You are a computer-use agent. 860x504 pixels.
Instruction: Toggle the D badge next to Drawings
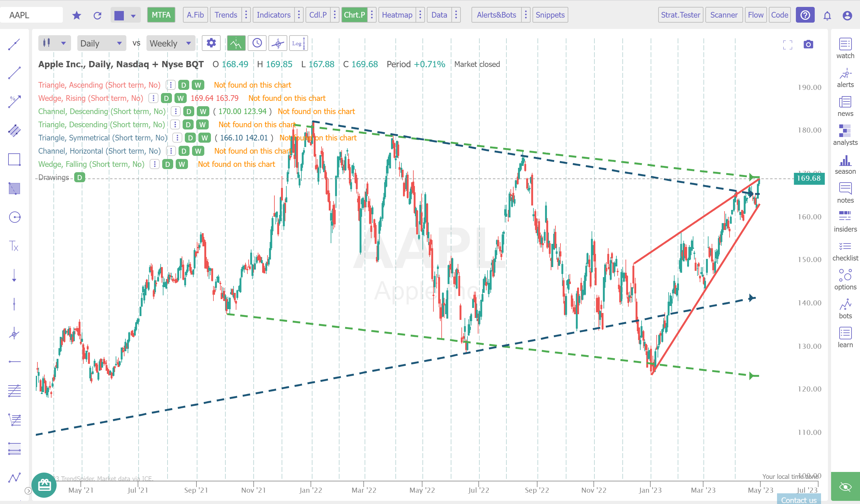tap(80, 177)
